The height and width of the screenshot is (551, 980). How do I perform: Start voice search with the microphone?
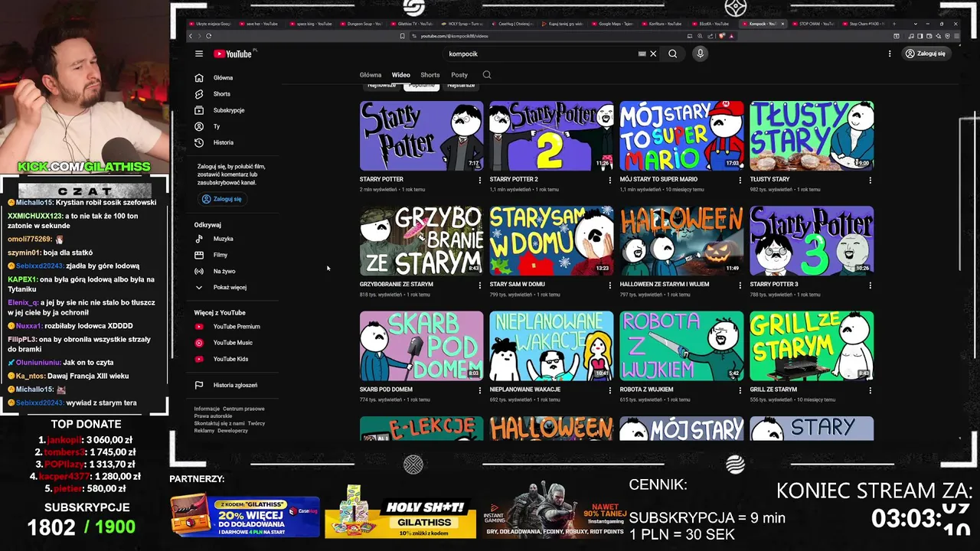(700, 54)
